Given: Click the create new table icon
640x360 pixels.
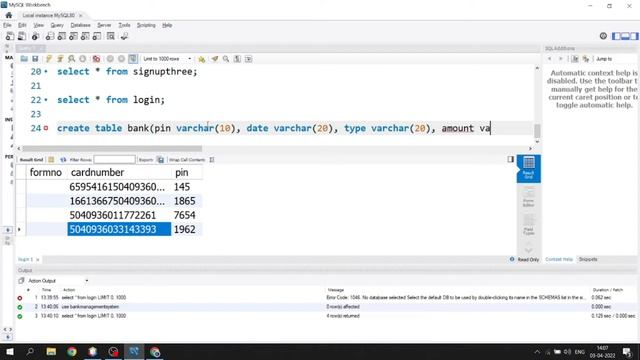Looking at the screenshot, I should click(62, 37).
